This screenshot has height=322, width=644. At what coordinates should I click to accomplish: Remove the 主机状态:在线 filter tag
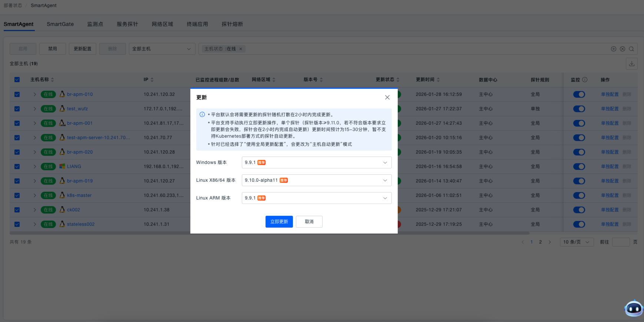[241, 49]
